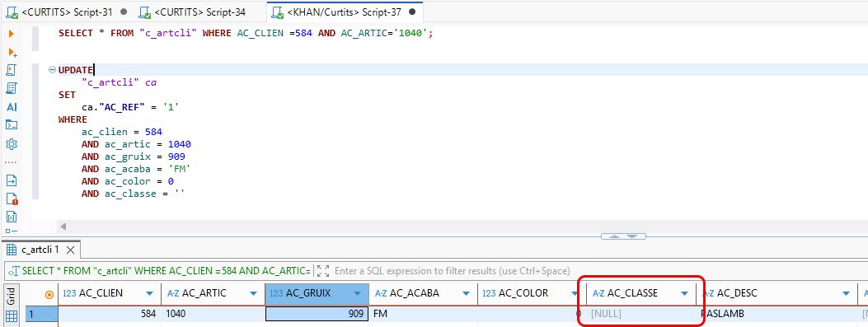Open the output console terminal icon
This screenshot has height=327, width=868.
point(12,125)
